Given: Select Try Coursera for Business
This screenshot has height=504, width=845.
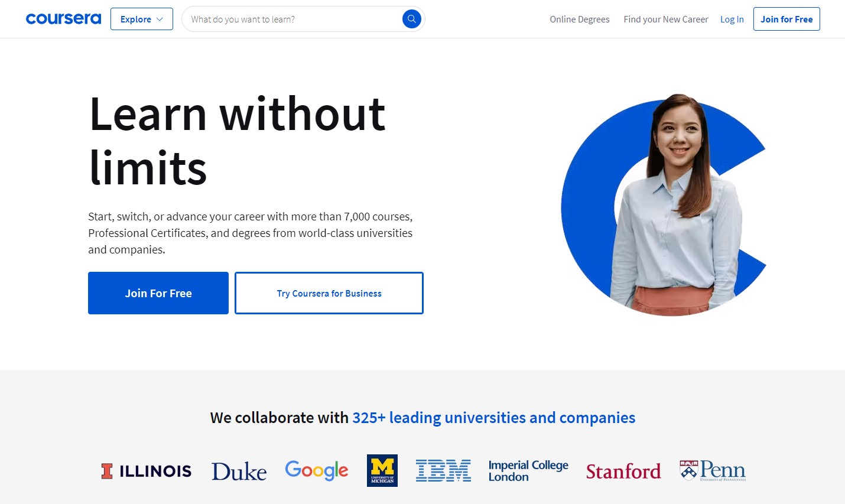Looking at the screenshot, I should pos(329,292).
